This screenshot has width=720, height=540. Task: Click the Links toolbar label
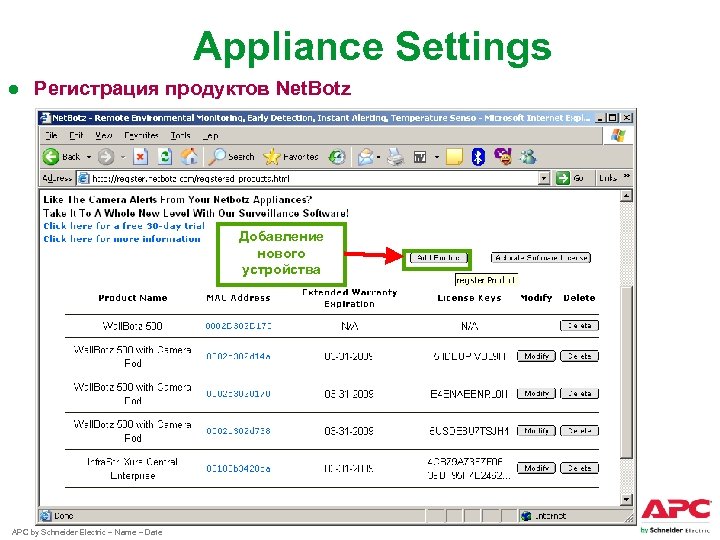pos(608,178)
